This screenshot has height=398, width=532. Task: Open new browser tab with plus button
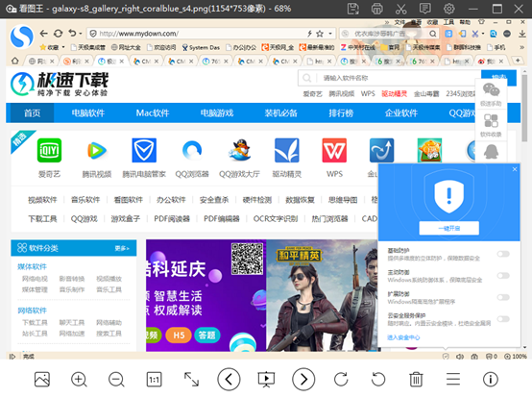(518, 61)
